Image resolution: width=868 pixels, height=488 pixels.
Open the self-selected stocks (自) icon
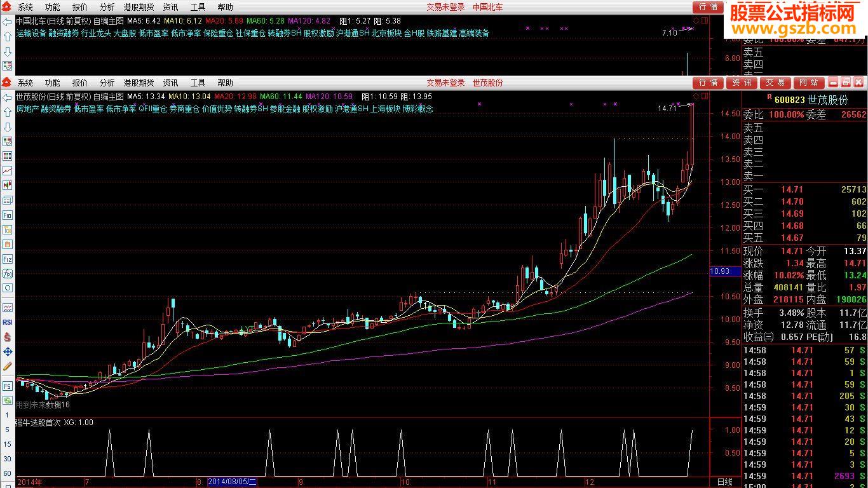coord(7,245)
